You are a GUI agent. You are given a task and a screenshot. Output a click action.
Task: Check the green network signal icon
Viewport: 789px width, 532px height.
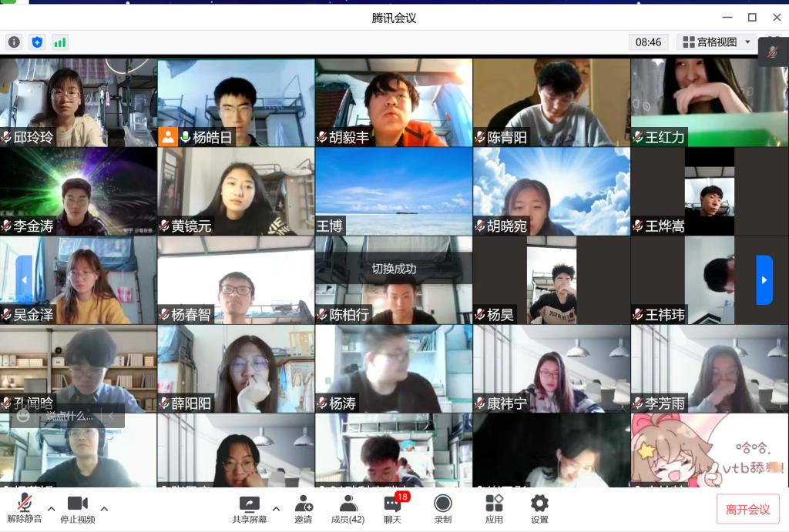tap(59, 42)
